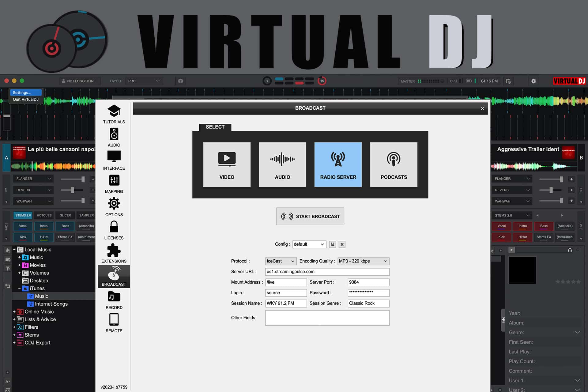
Task: Delete config with the X button
Action: tap(342, 244)
